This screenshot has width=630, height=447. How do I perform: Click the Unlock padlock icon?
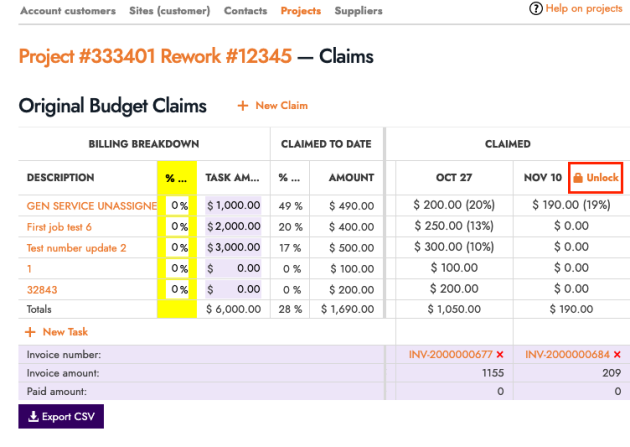coord(578,178)
